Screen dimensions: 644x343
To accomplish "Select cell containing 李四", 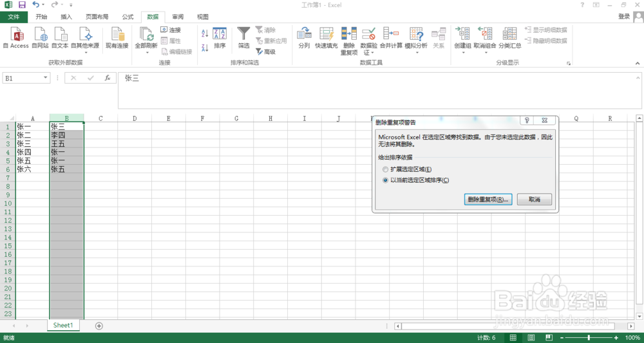I will tap(67, 135).
